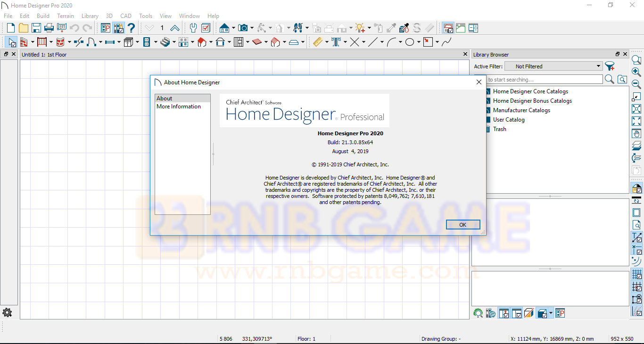644x344 pixels.
Task: Create a new plan with the blank page icon
Action: 10,28
